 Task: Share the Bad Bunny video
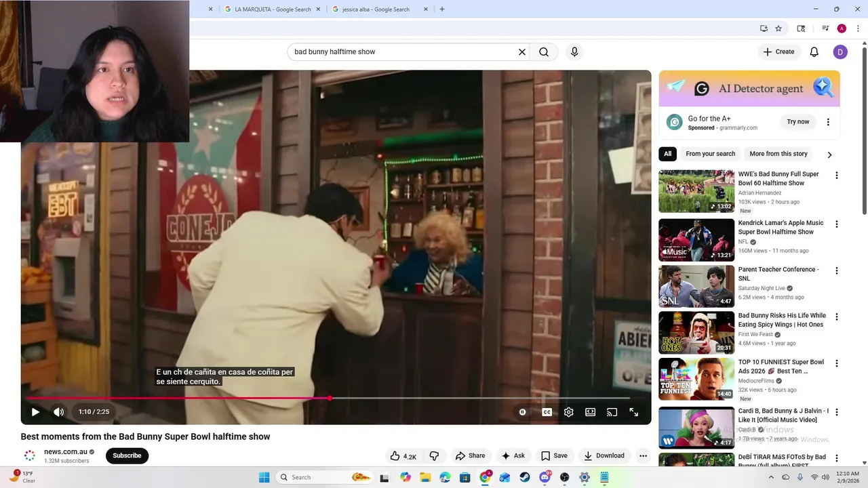click(x=470, y=456)
